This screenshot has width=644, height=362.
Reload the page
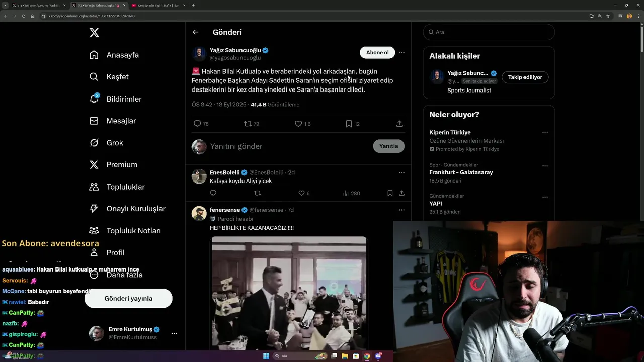(x=23, y=16)
